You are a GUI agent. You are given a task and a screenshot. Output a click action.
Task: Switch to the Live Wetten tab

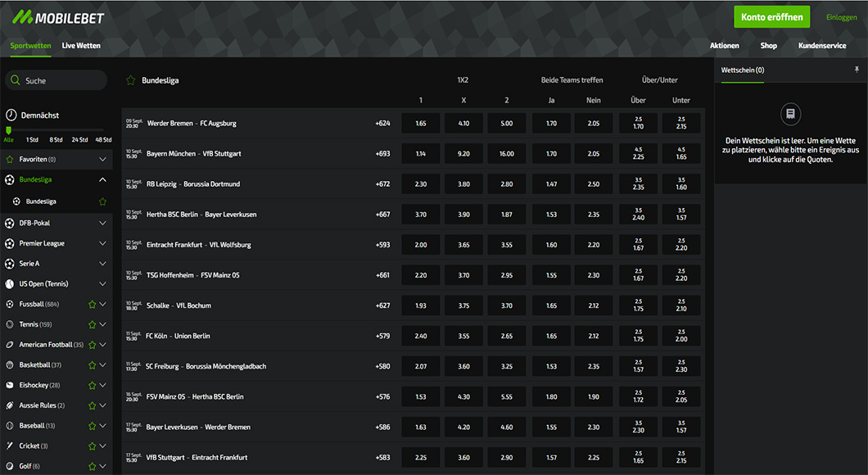point(81,46)
